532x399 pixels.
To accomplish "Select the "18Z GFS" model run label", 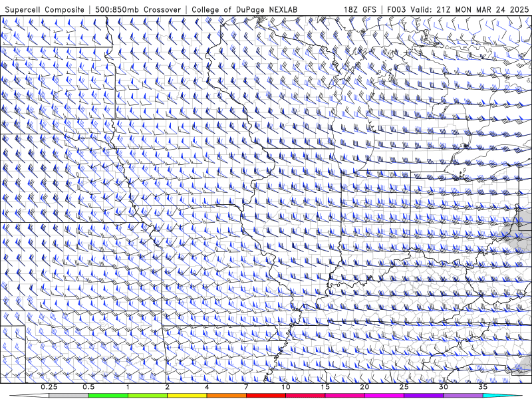I will pyautogui.click(x=360, y=9).
